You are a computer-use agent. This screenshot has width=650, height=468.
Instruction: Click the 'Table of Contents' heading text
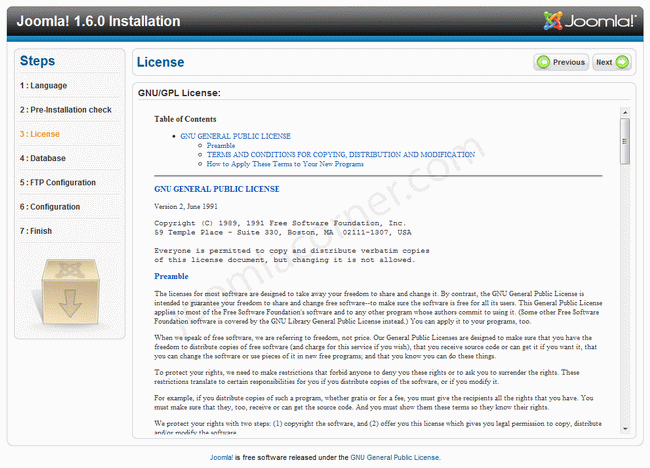point(185,119)
